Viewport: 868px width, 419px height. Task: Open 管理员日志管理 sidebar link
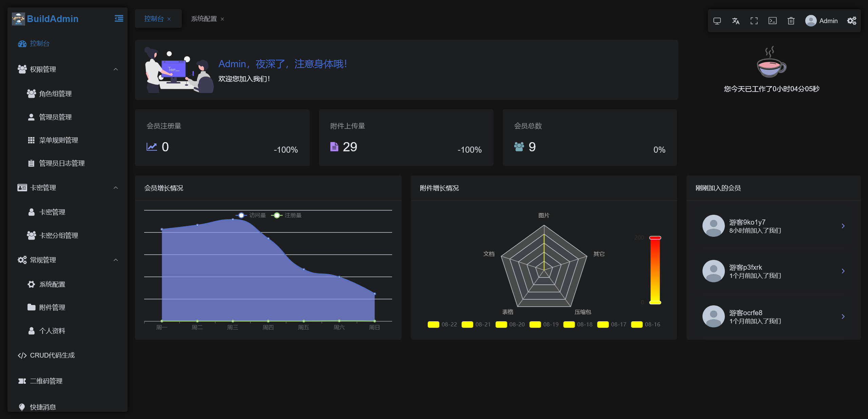tap(62, 163)
